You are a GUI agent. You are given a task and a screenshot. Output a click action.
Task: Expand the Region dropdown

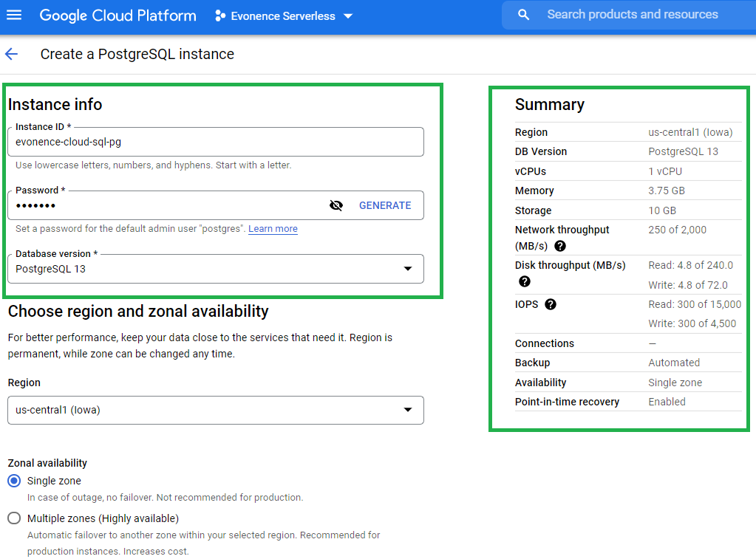point(407,410)
